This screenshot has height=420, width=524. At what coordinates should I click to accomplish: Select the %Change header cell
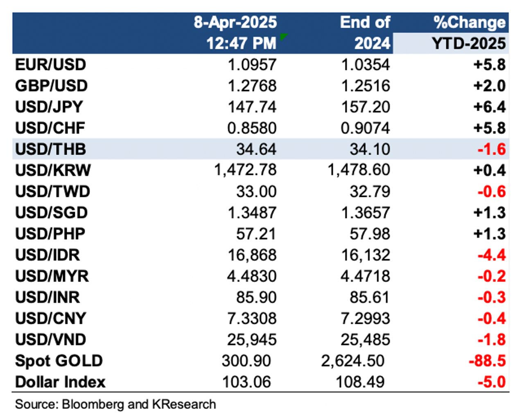click(469, 23)
